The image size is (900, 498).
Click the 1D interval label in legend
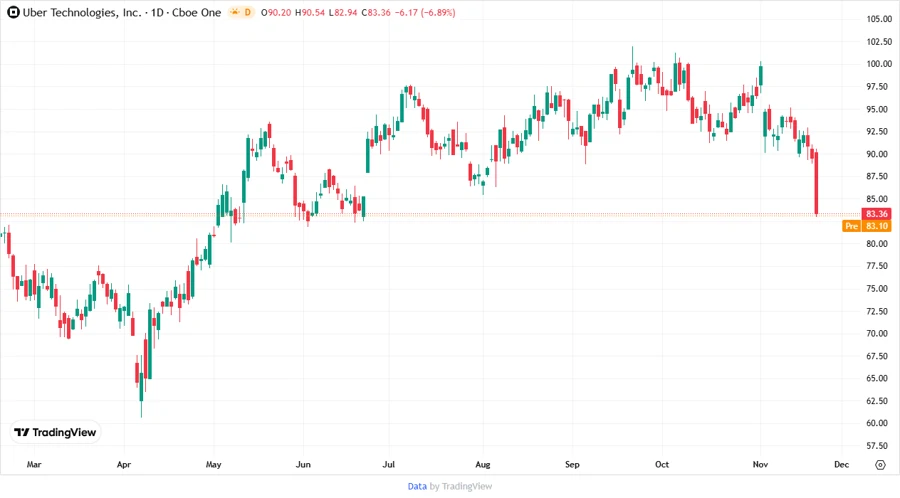157,12
